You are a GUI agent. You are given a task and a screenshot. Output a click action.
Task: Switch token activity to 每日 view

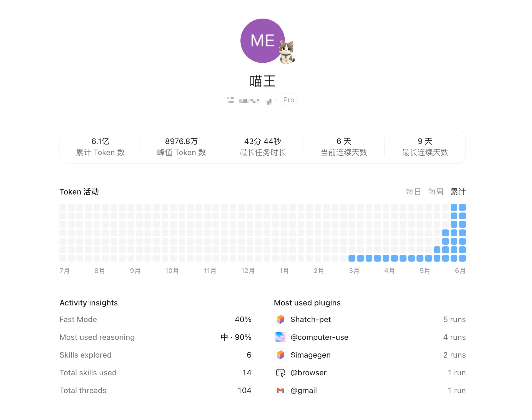pyautogui.click(x=413, y=192)
